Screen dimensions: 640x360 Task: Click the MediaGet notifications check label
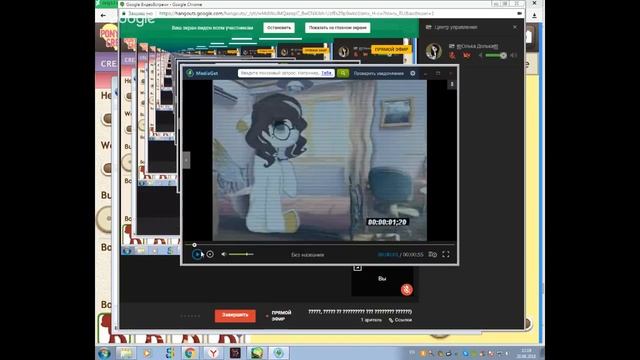point(378,73)
